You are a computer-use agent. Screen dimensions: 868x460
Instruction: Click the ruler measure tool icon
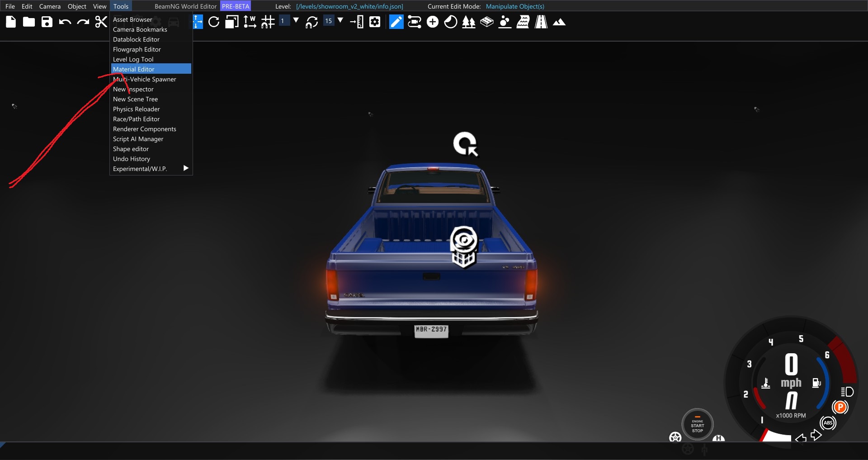(357, 22)
